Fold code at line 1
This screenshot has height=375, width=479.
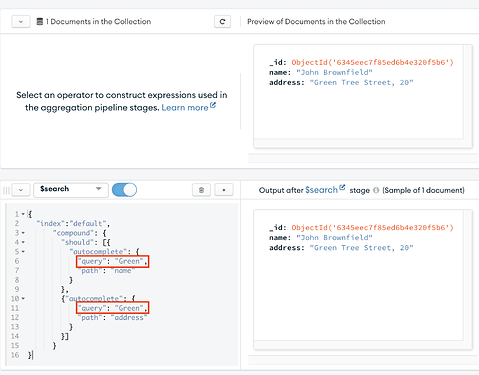(23, 214)
